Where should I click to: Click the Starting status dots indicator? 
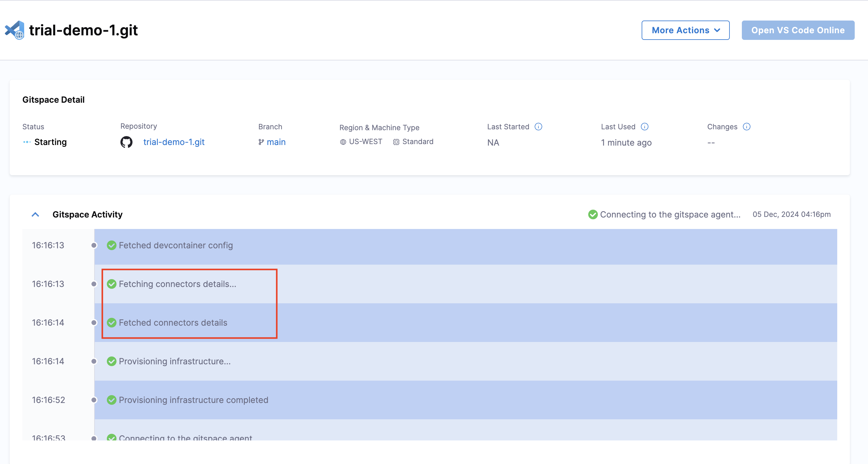[27, 142]
